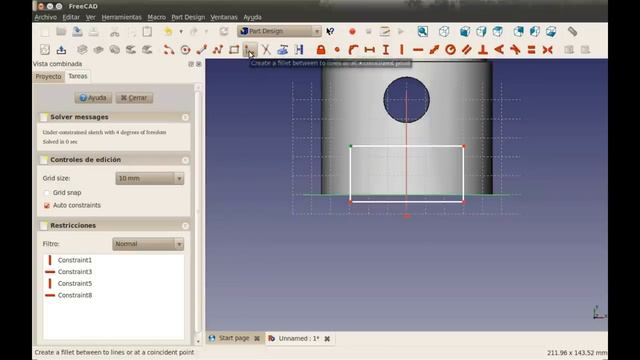Screen dimensions: 640x360
Task: Toggle construction line mode icon
Action: [x=299, y=50]
